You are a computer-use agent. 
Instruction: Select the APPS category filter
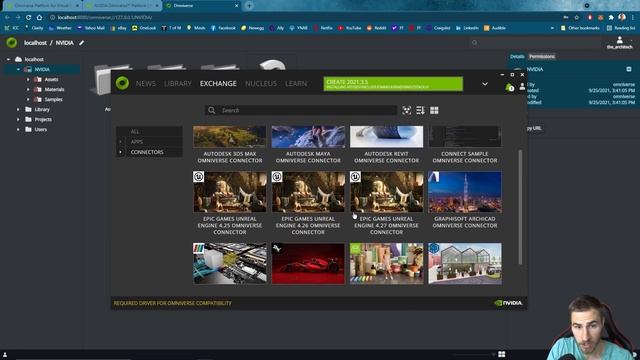pyautogui.click(x=149, y=142)
